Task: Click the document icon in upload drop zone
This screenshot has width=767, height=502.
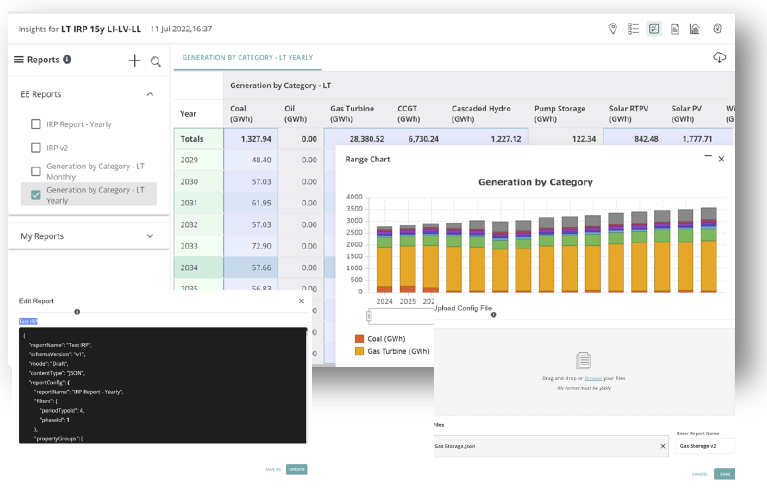Action: tap(583, 361)
